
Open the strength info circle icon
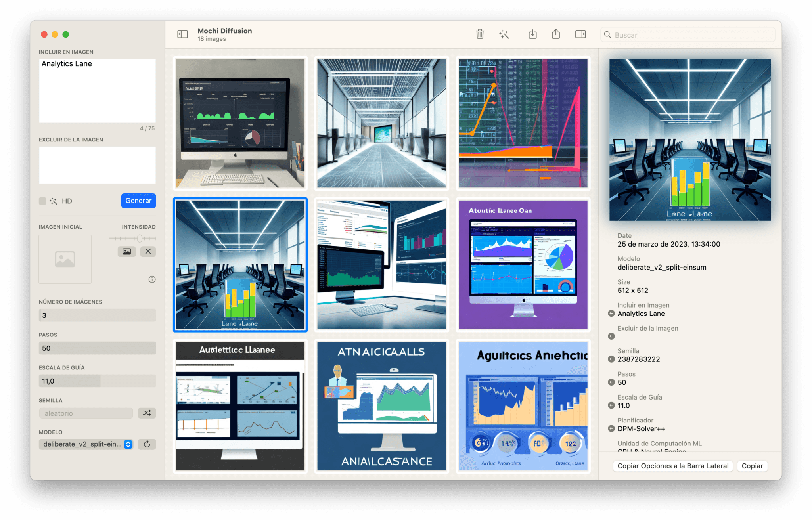coord(152,279)
